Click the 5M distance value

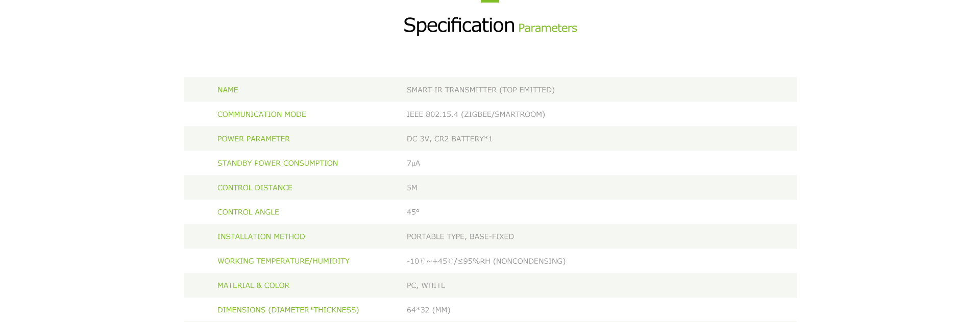[x=412, y=188]
